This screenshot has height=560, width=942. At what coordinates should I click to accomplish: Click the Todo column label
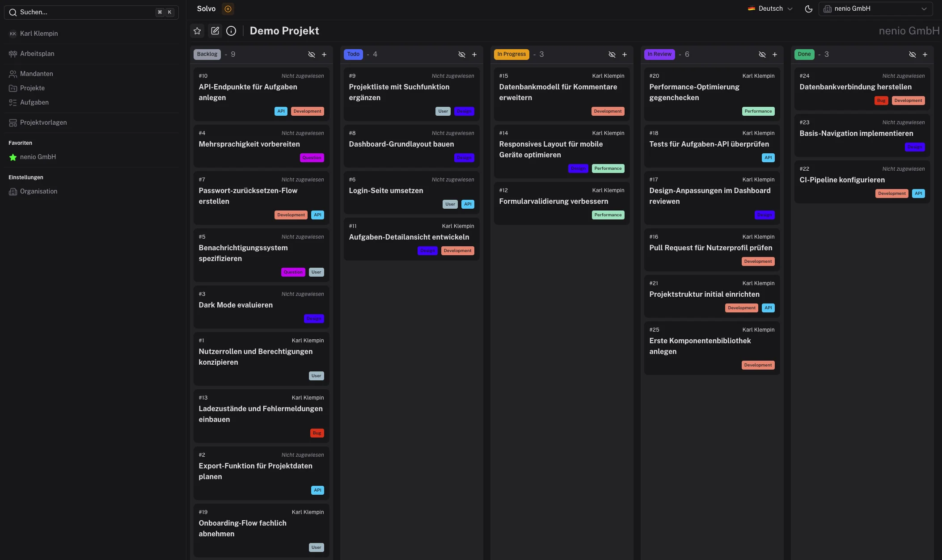tap(353, 54)
